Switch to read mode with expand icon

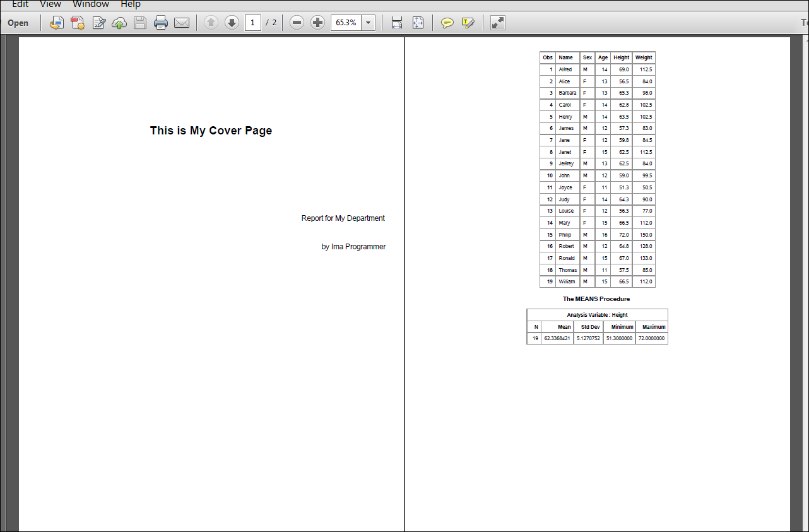(498, 23)
